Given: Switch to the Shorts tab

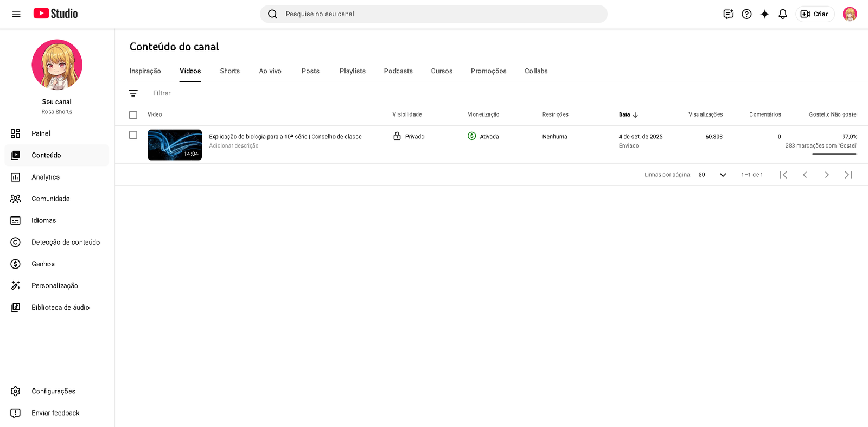Looking at the screenshot, I should tap(229, 71).
